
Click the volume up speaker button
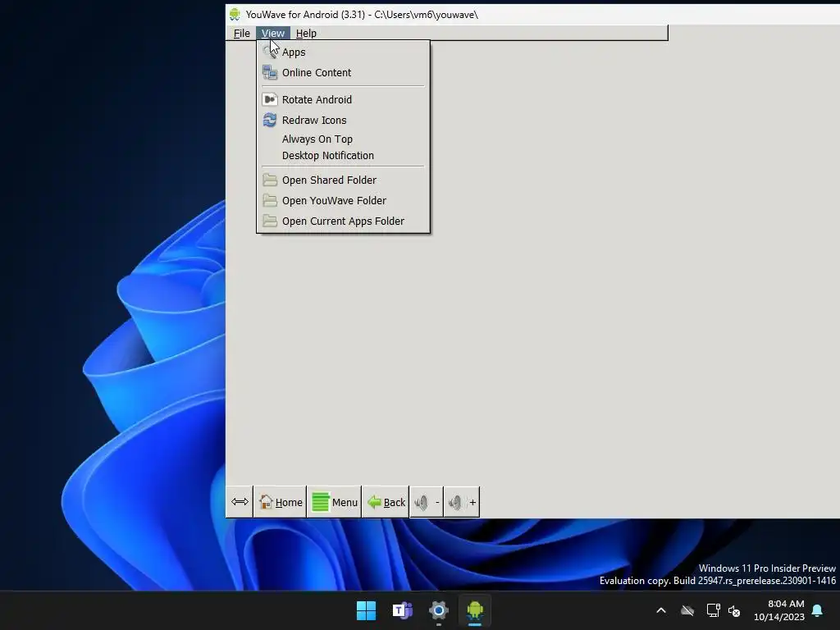(x=461, y=502)
